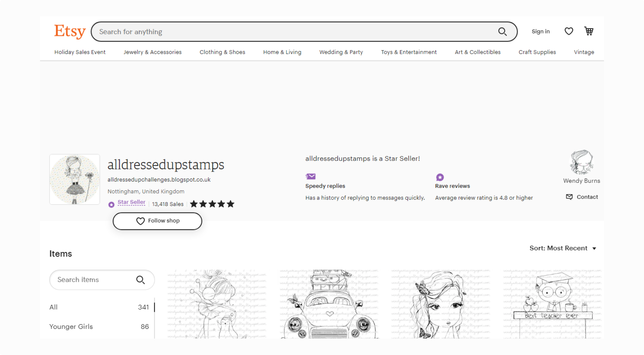Click the magnifier icon in main search bar

[502, 32]
